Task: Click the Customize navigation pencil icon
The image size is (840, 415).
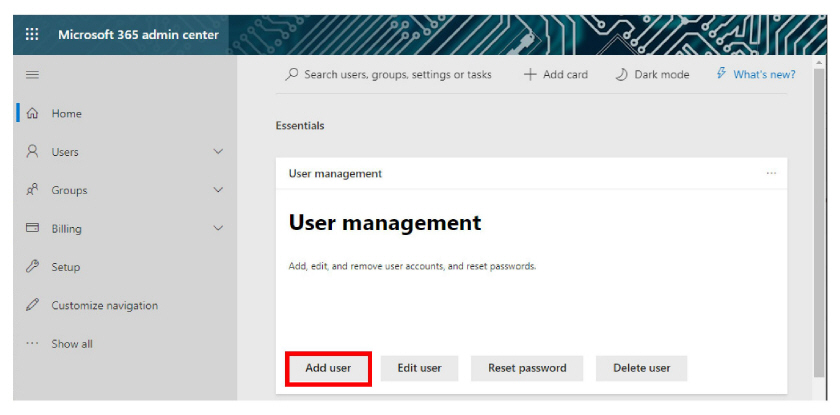Action: click(33, 305)
